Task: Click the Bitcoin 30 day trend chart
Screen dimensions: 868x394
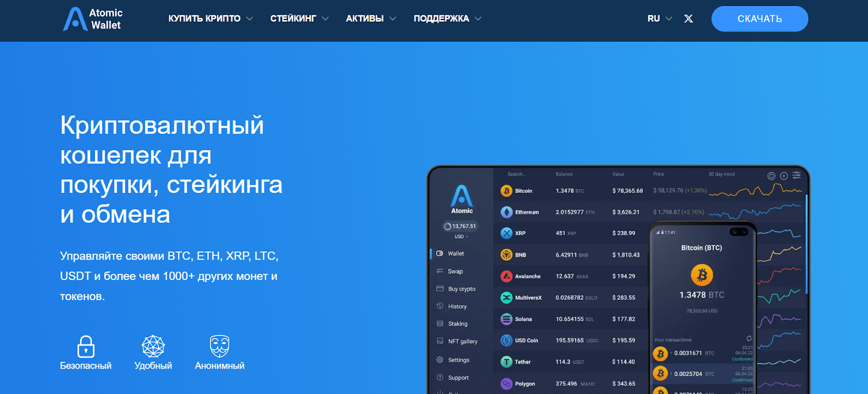Action: click(755, 190)
